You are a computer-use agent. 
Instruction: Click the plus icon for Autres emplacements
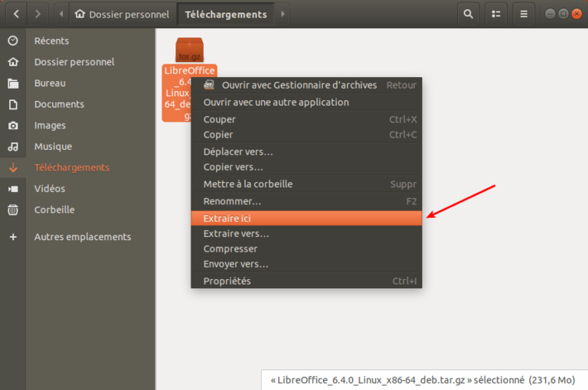coord(13,237)
